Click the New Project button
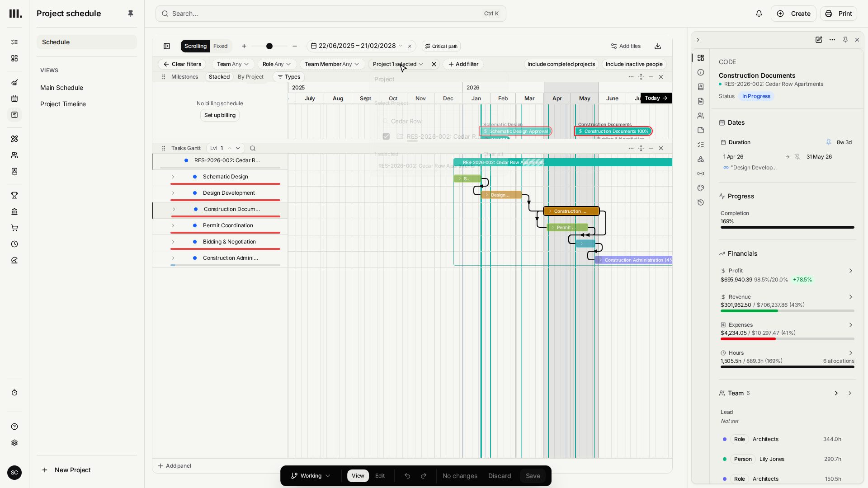Image resolution: width=868 pixels, height=488 pixels. coord(66,470)
